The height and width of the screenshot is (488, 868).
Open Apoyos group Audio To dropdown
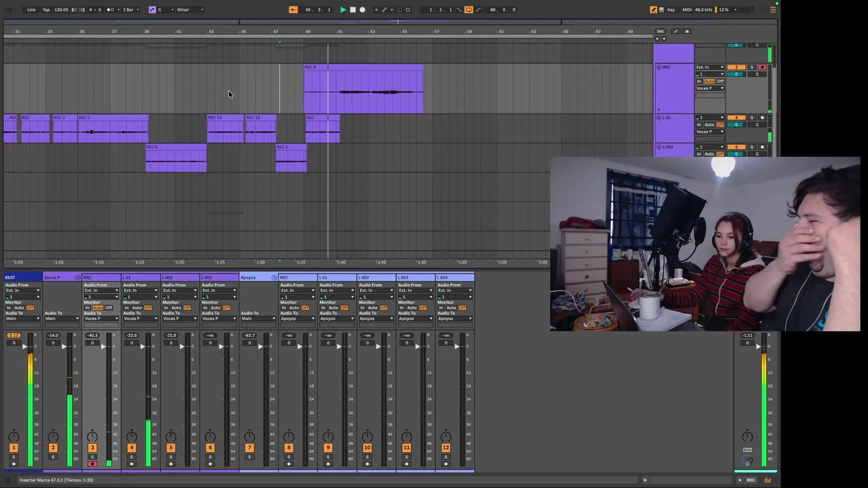pyautogui.click(x=258, y=319)
